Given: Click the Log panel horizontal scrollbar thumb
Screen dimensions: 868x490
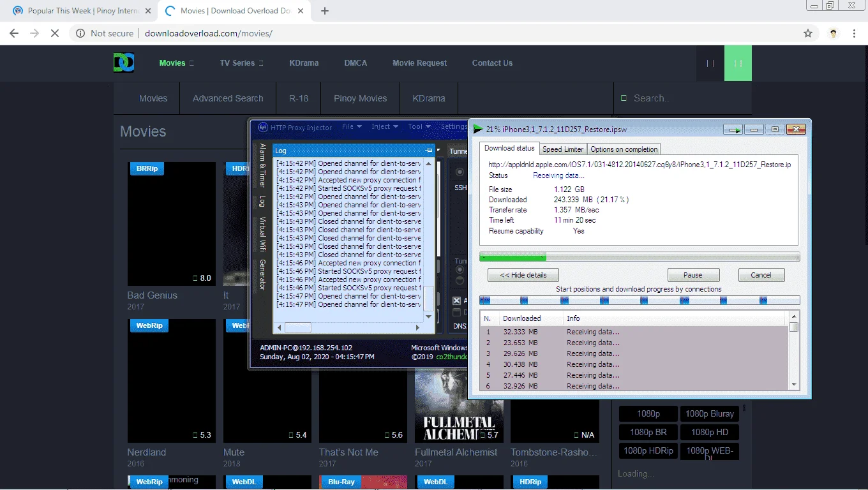Looking at the screenshot, I should 297,328.
